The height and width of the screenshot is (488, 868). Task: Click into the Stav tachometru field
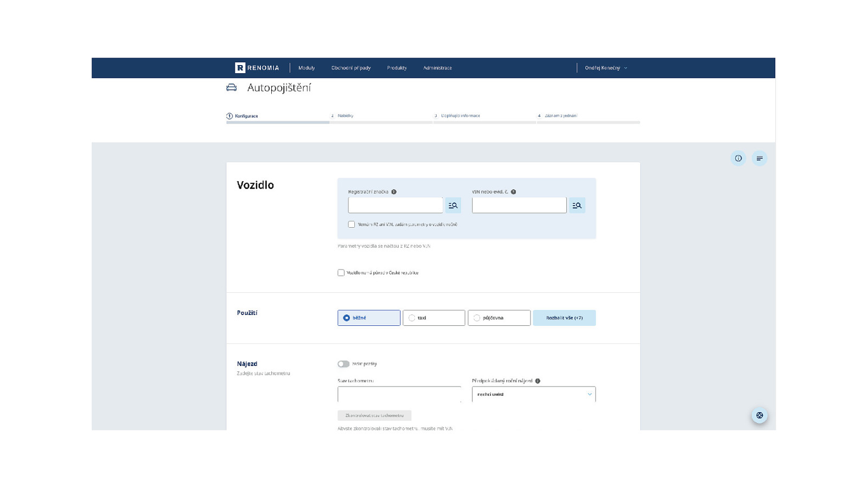[399, 394]
